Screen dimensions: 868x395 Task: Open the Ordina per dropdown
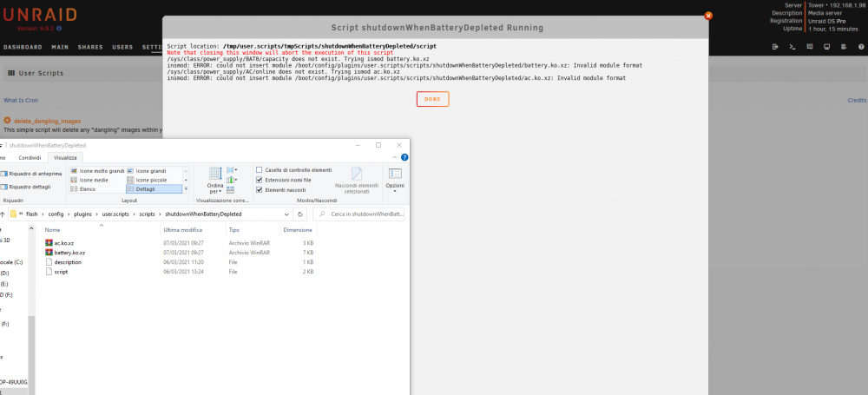tap(214, 180)
